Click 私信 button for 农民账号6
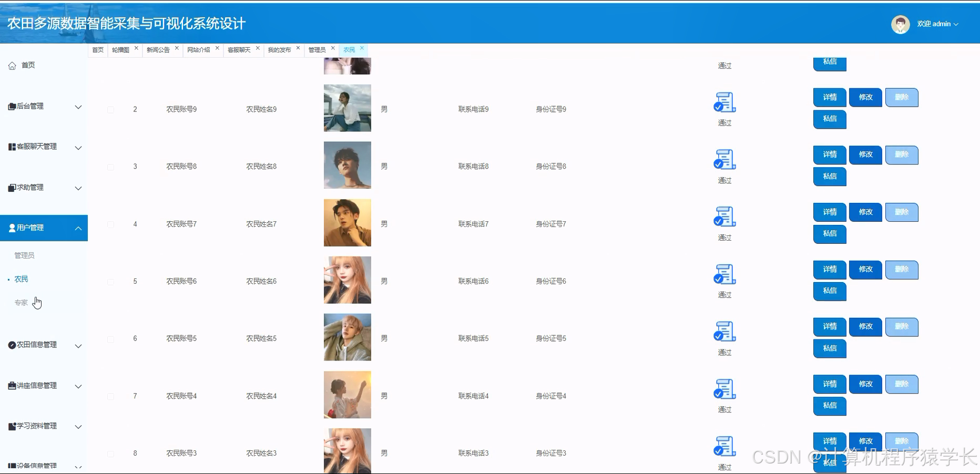980x474 pixels. click(x=830, y=291)
